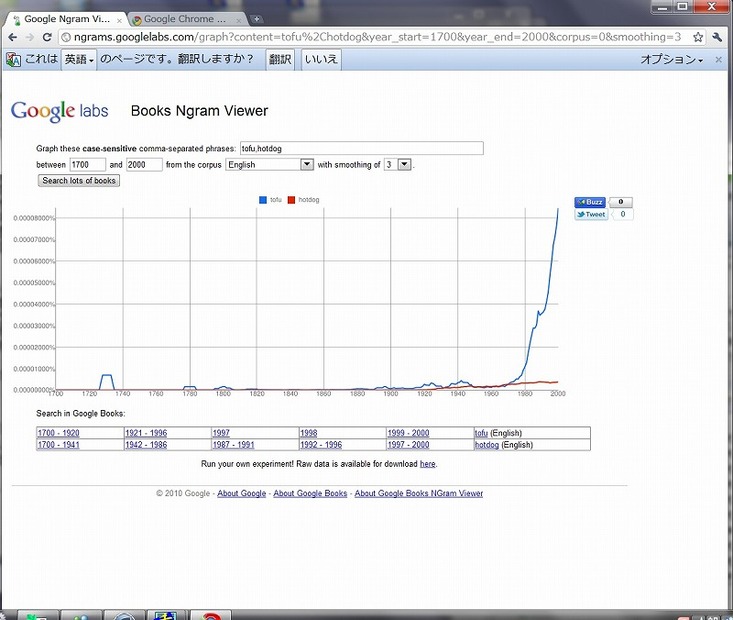This screenshot has height=620, width=733.
Task: Open the 1998 tofu link
Action: coord(309,433)
